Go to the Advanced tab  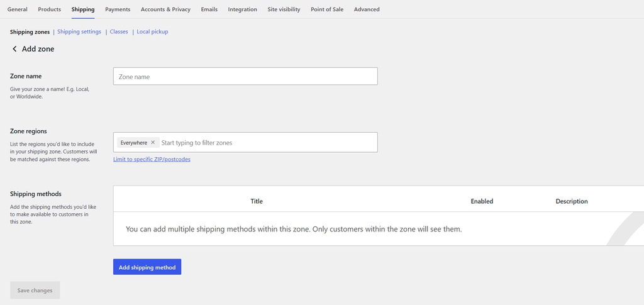[x=367, y=9]
